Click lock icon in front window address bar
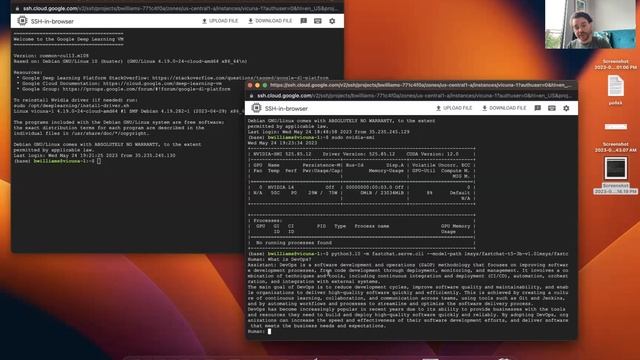This screenshot has width=640, height=360. (x=251, y=96)
